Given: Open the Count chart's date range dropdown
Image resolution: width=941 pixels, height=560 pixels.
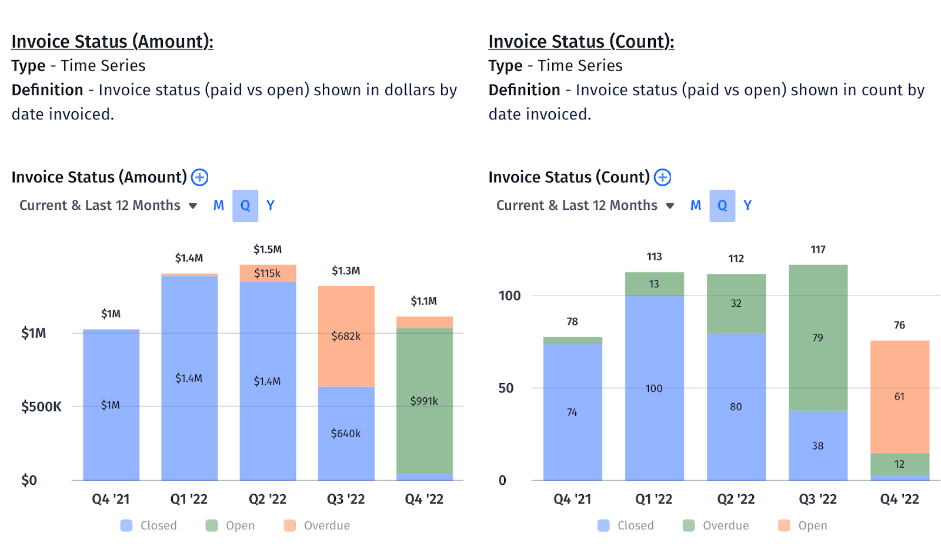Looking at the screenshot, I should 585,206.
